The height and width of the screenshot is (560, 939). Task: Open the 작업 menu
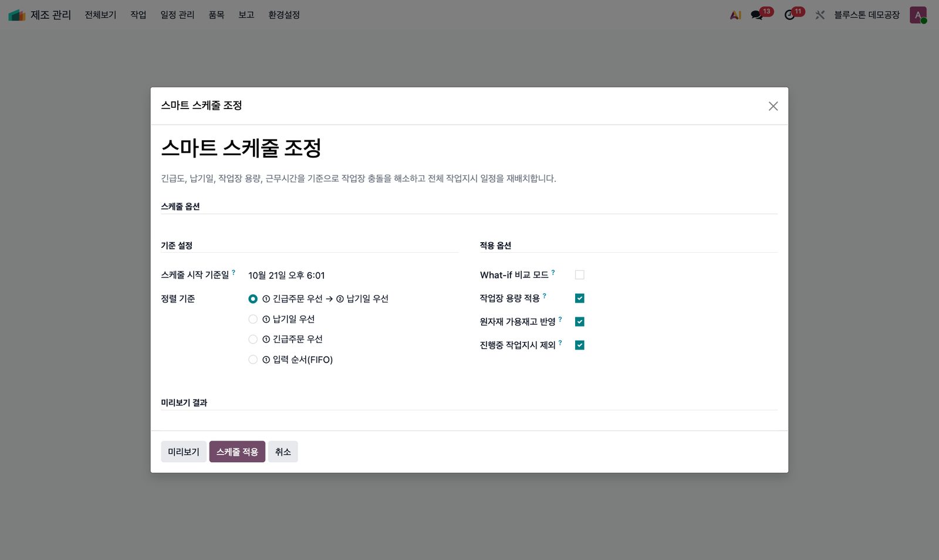[139, 15]
